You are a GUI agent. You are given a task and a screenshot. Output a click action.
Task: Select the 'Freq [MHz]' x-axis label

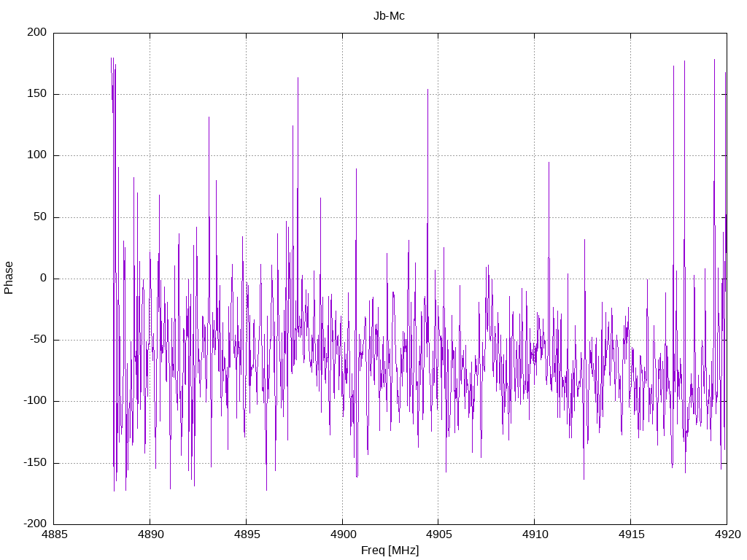tap(390, 551)
